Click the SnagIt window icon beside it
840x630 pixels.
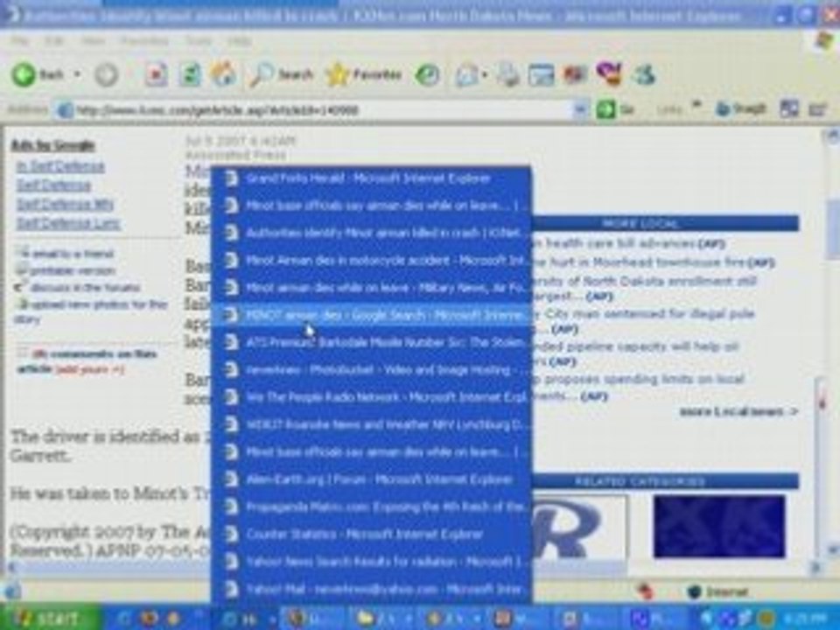pos(788,109)
